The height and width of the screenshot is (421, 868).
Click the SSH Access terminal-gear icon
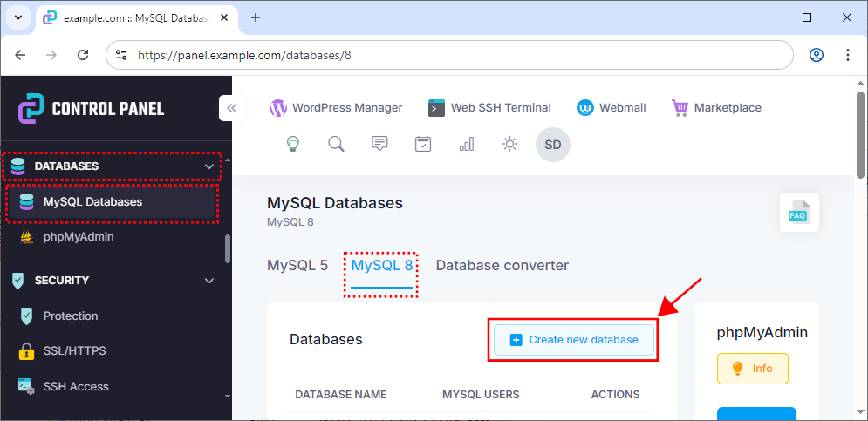click(x=26, y=387)
